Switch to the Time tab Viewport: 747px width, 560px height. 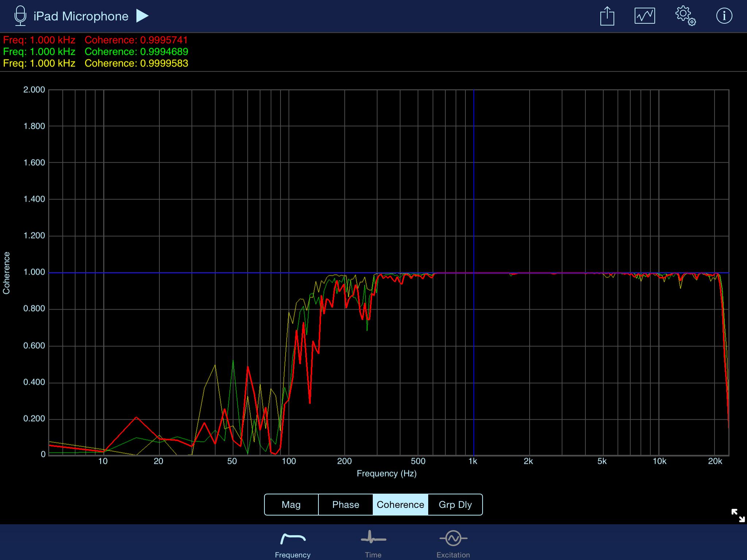tap(373, 544)
